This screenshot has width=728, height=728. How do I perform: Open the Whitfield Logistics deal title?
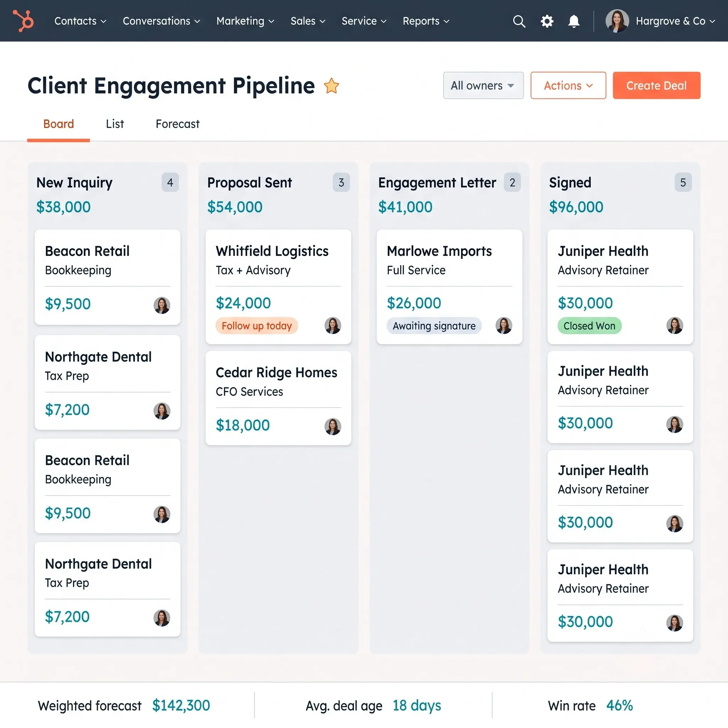pyautogui.click(x=272, y=251)
